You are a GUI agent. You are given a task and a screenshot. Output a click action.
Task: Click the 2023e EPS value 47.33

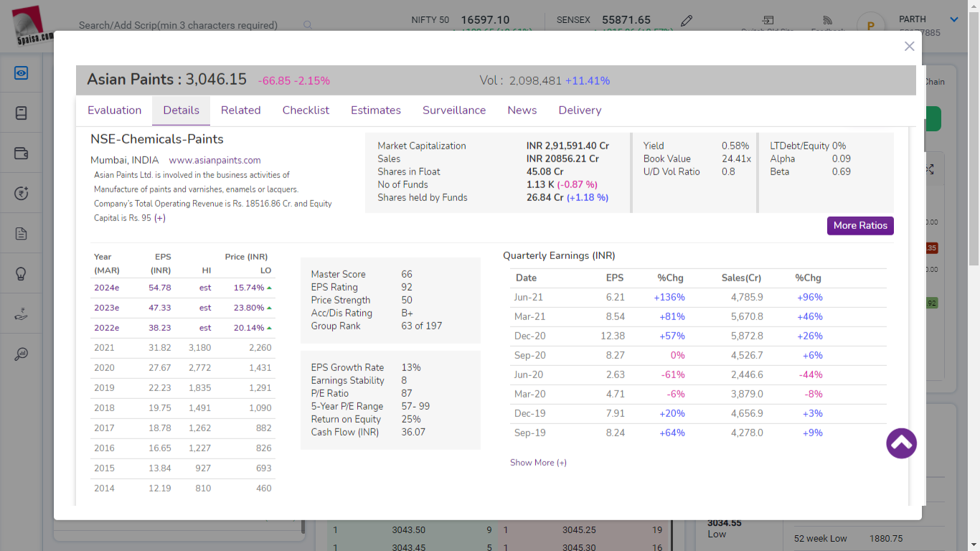(x=160, y=308)
